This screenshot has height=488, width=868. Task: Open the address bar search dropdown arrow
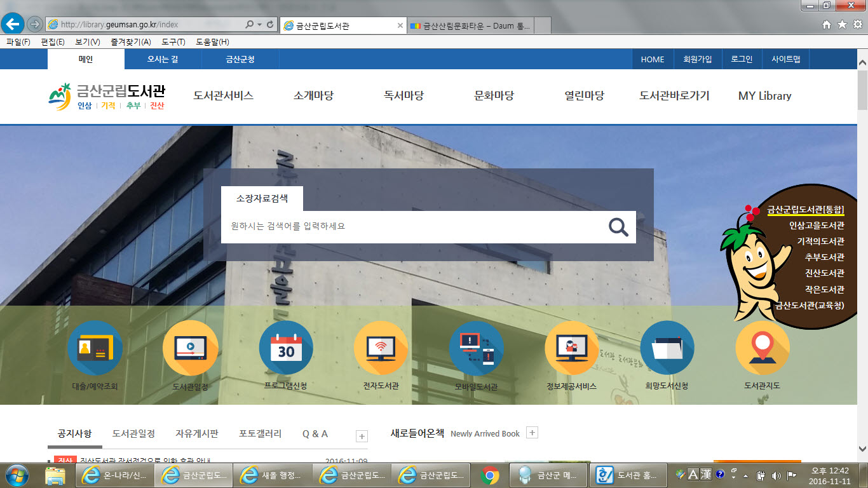259,25
